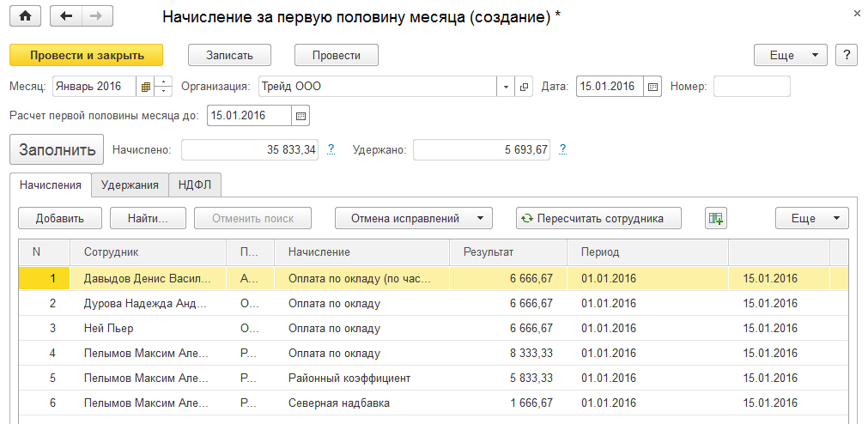Expand the top Еще menu
The image size is (868, 424).
click(790, 55)
